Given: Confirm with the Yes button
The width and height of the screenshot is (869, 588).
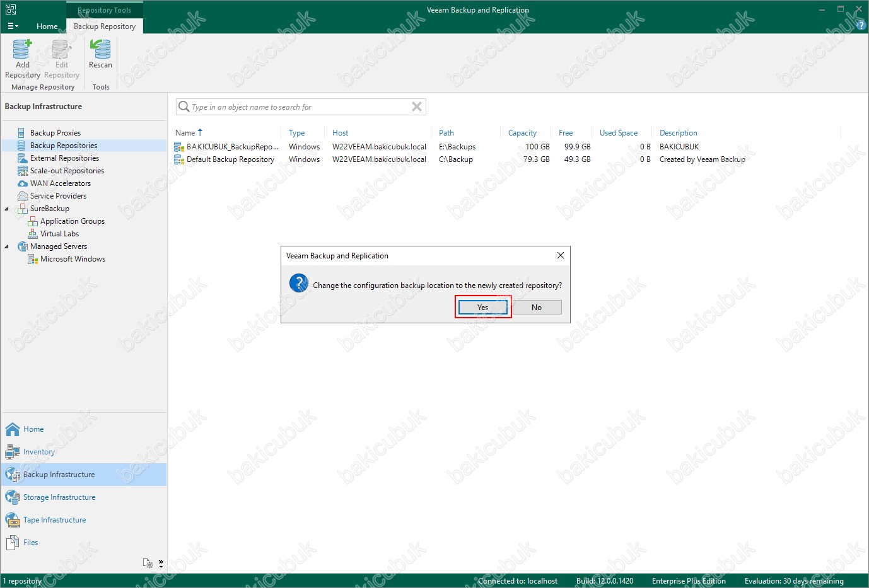Looking at the screenshot, I should tap(482, 308).
